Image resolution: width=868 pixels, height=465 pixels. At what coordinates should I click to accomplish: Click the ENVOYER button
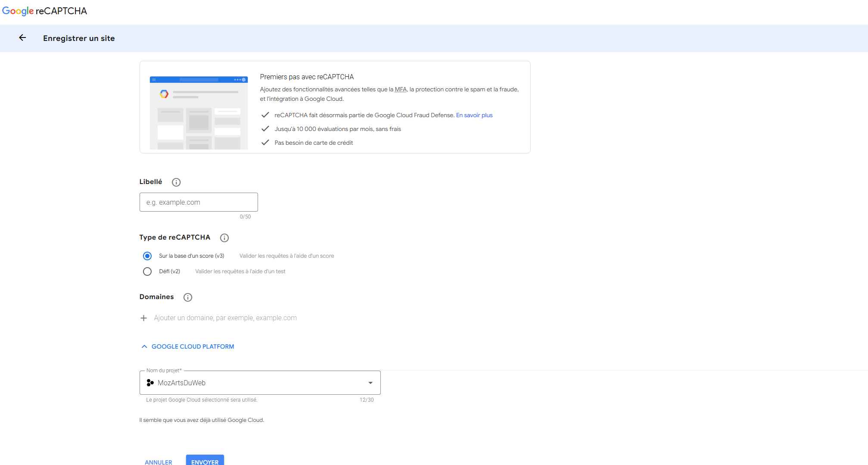205,460
